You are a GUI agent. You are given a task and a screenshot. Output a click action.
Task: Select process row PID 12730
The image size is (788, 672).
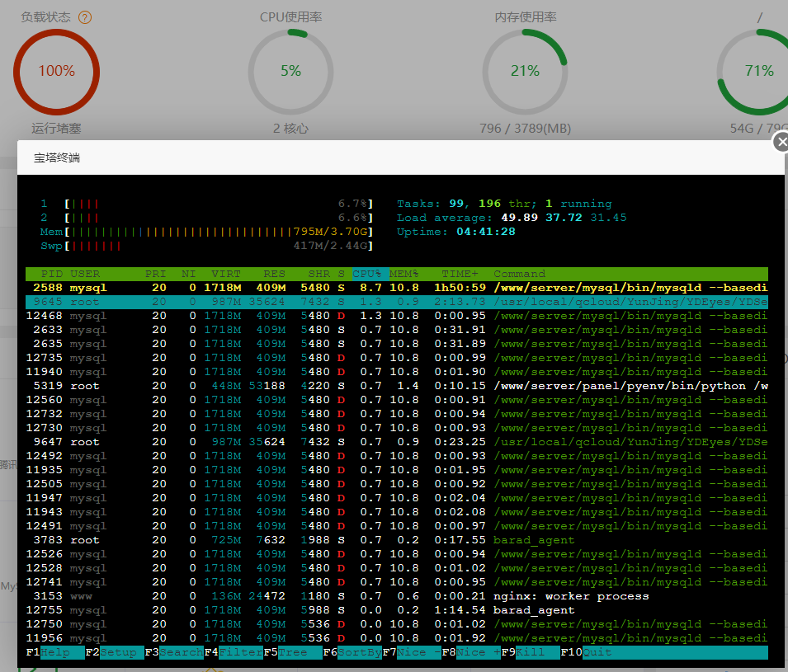[397, 428]
